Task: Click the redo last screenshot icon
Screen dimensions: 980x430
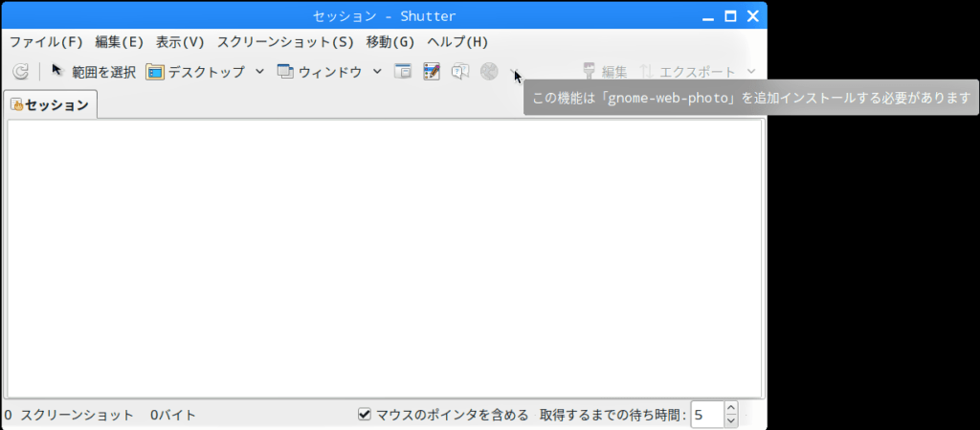Action: [x=21, y=72]
